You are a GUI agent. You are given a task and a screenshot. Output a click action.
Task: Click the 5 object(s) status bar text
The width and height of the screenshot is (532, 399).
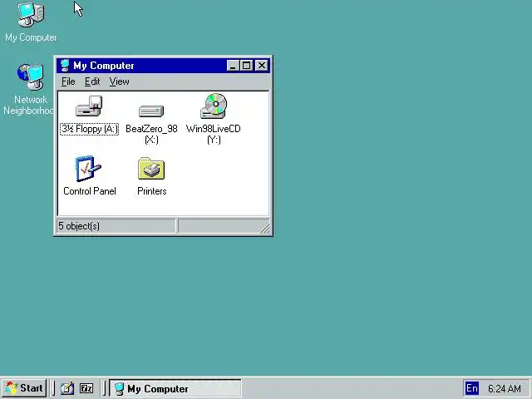[79, 226]
